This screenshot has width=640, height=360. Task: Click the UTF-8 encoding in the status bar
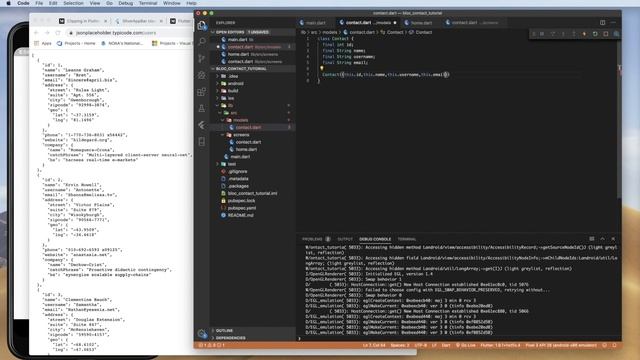point(420,345)
